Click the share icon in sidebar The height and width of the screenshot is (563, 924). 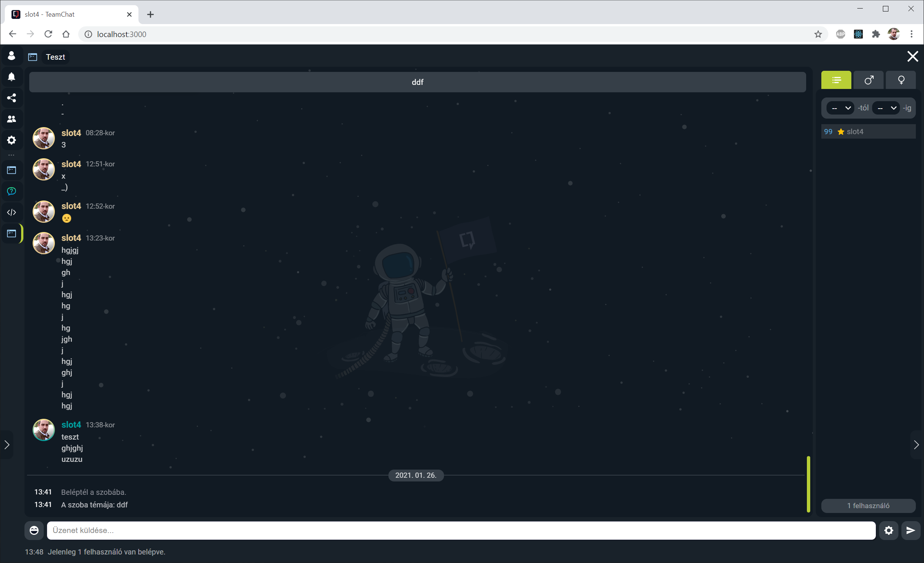click(11, 98)
